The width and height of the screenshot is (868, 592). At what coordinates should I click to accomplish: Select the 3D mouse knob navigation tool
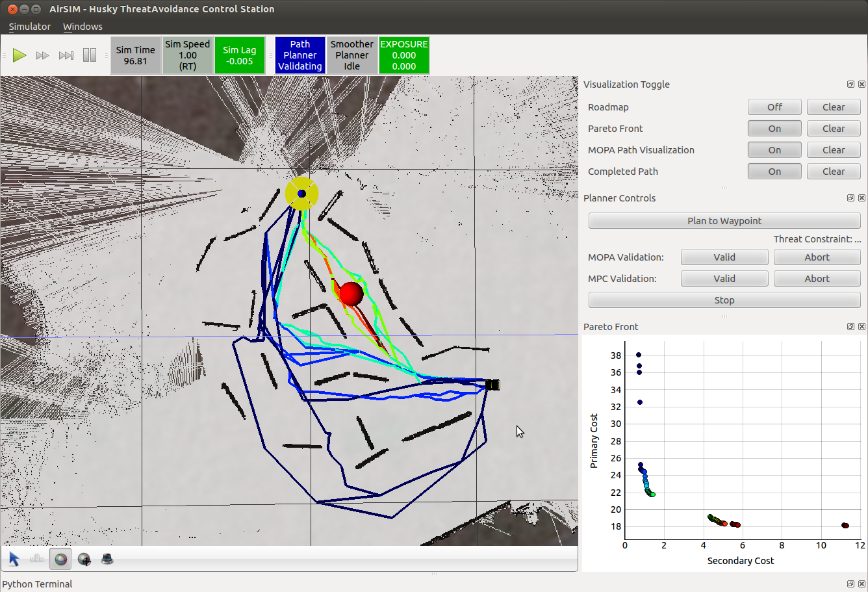pyautogui.click(x=107, y=559)
